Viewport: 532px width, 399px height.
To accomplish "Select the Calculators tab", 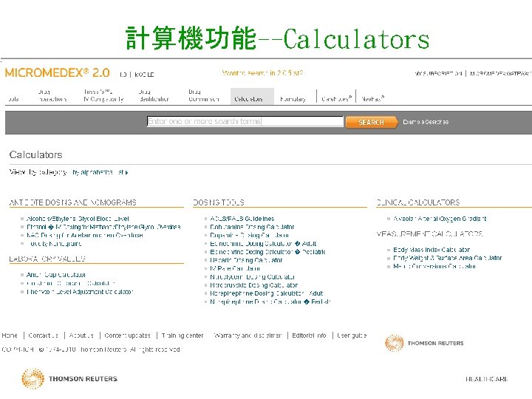I will [252, 96].
